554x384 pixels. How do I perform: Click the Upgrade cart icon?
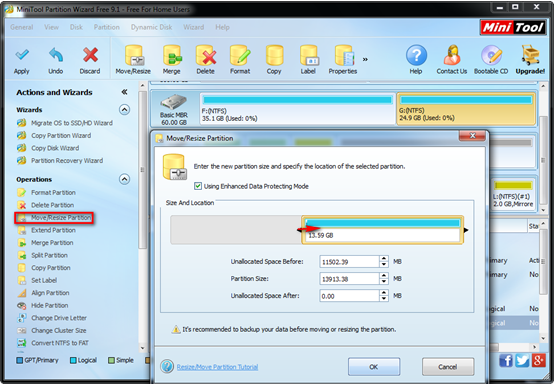click(531, 55)
